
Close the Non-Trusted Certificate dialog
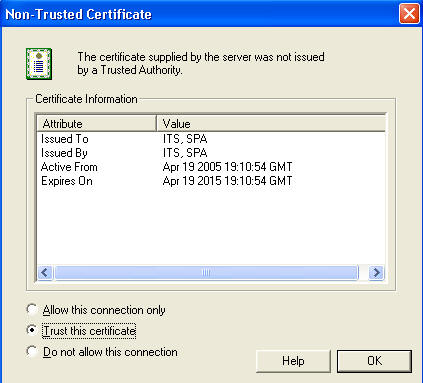tap(409, 14)
